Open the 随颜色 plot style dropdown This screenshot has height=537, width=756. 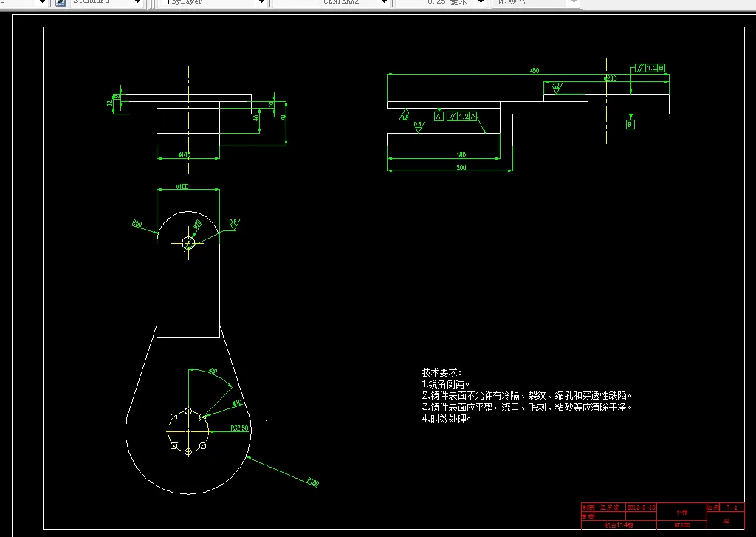573,2
